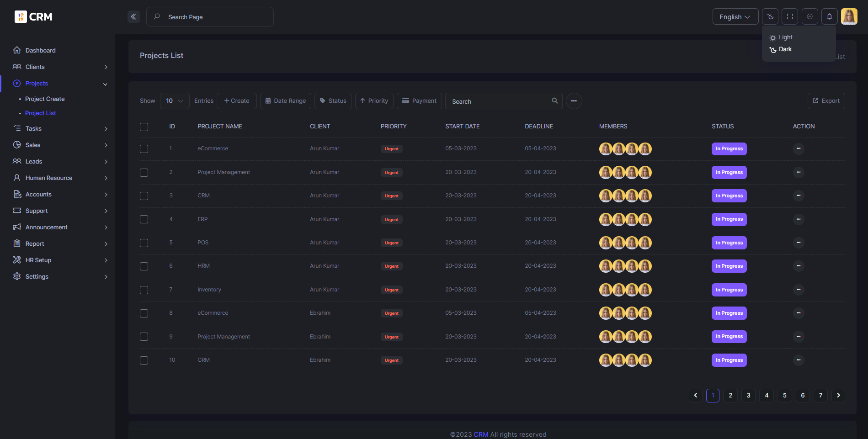The height and width of the screenshot is (439, 868).
Task: Click the Create button
Action: coord(237,101)
